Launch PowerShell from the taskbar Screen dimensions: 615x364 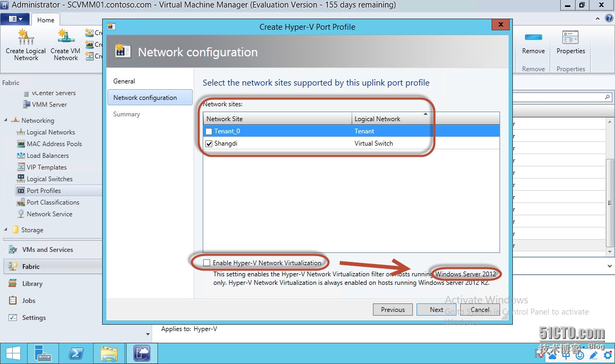pos(76,353)
